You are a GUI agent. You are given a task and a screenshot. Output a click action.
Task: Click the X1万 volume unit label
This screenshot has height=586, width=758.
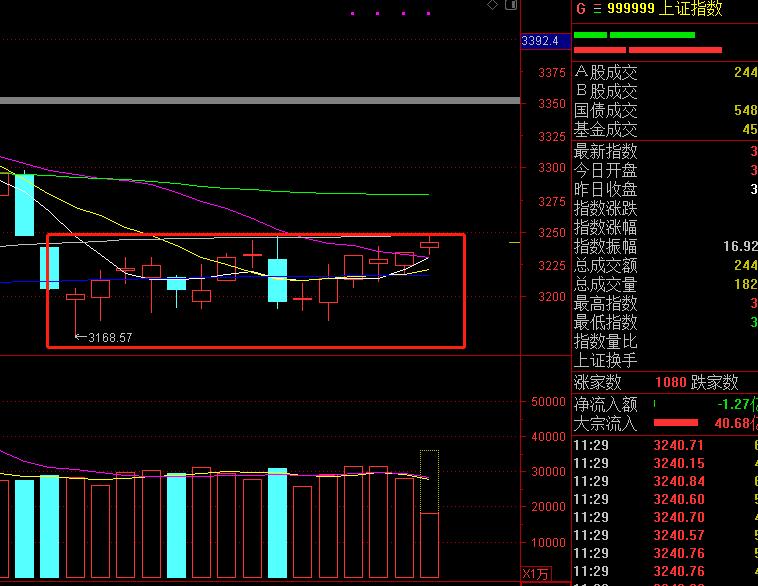[x=535, y=574]
